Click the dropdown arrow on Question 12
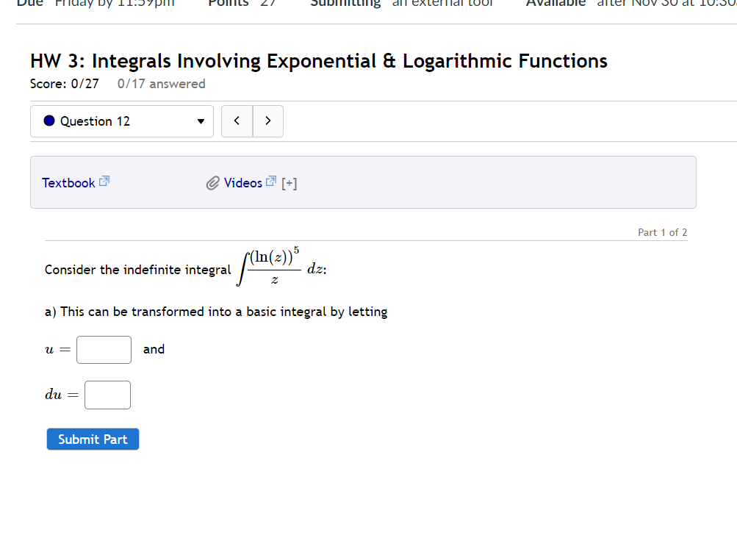This screenshot has width=737, height=560. 200,121
